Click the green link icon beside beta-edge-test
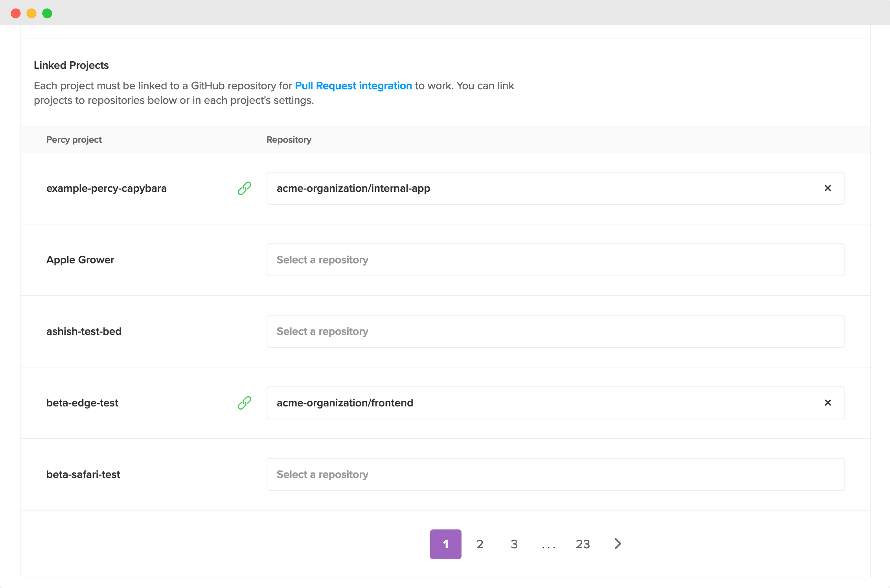Image resolution: width=890 pixels, height=588 pixels. pyautogui.click(x=244, y=403)
